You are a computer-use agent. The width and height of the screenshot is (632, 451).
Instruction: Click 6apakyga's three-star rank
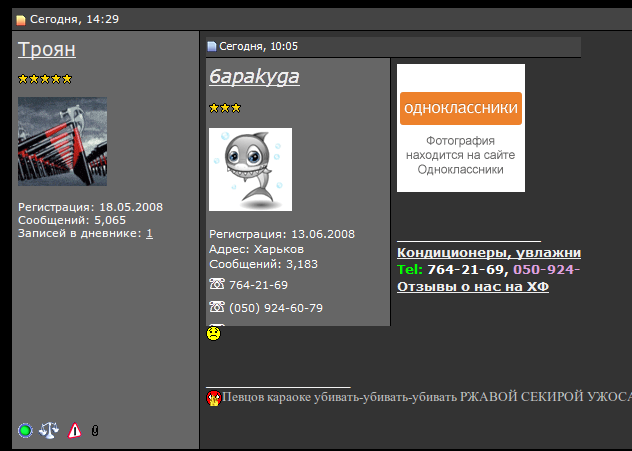(225, 108)
